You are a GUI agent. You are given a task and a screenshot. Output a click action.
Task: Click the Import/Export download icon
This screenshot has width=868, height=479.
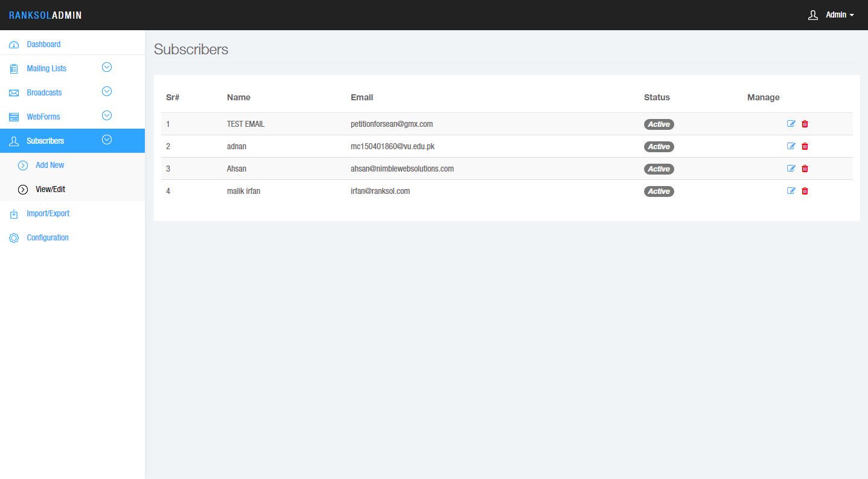tap(14, 214)
